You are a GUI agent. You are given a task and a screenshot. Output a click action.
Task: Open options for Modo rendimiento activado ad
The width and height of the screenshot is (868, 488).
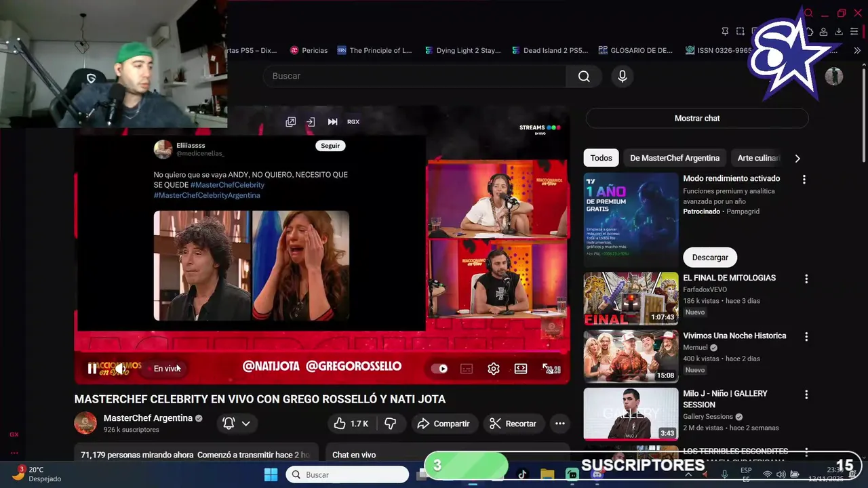[804, 180]
